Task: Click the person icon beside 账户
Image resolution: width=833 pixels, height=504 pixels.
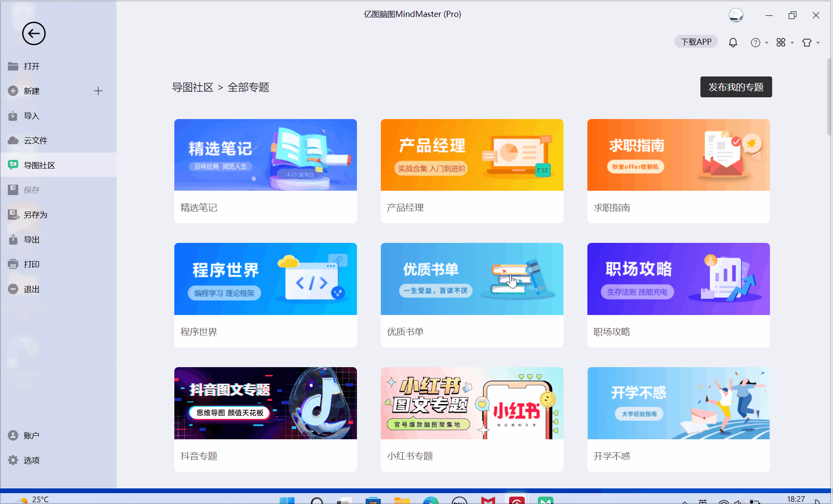Action: point(13,435)
